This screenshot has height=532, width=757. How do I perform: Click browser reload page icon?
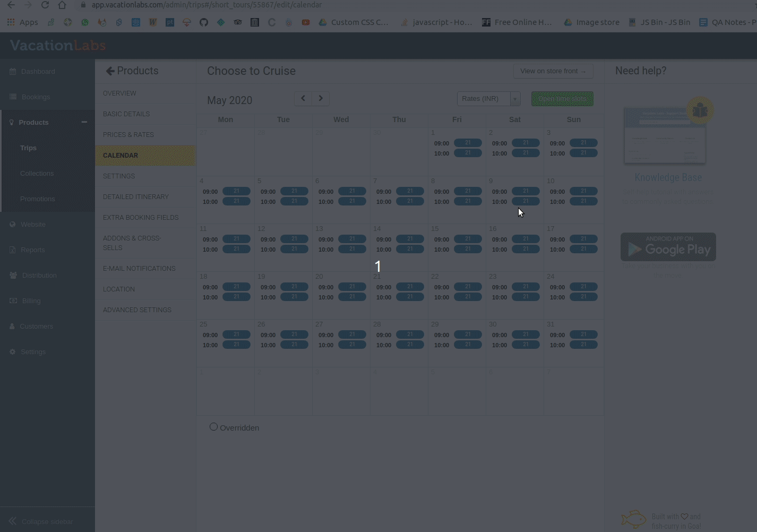(45, 5)
